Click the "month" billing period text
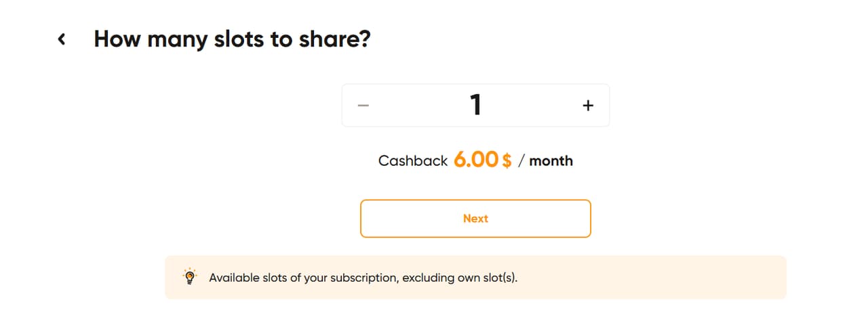This screenshot has width=868, height=323. pos(551,161)
